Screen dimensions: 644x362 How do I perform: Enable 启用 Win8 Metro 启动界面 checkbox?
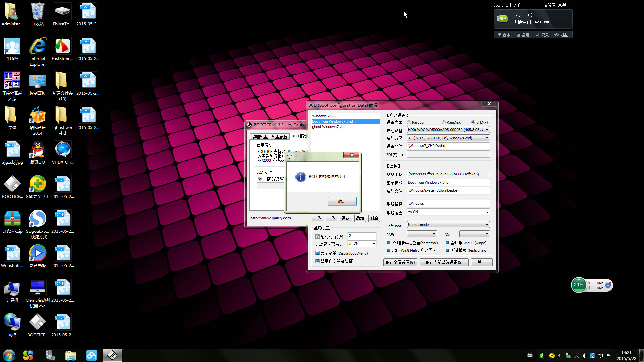click(389, 250)
